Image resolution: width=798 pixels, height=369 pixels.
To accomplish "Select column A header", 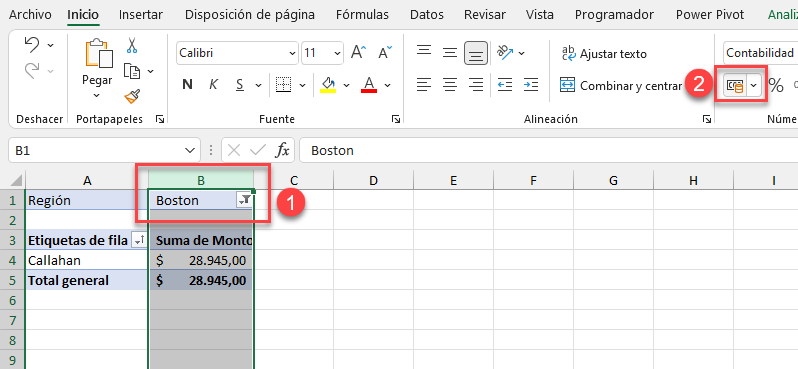I will [x=87, y=180].
